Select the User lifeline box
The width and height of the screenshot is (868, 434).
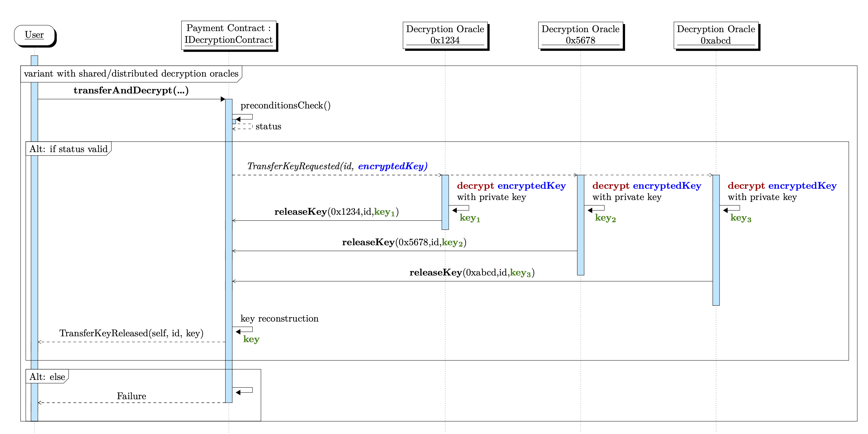pyautogui.click(x=35, y=35)
